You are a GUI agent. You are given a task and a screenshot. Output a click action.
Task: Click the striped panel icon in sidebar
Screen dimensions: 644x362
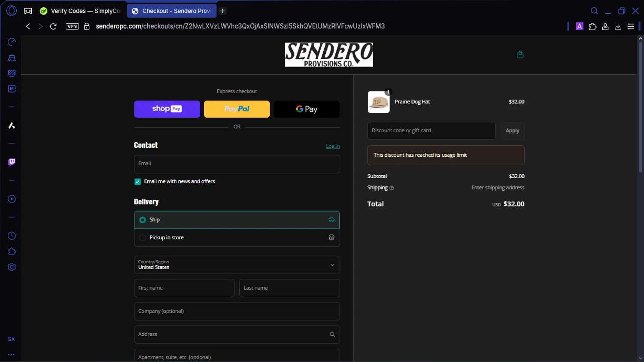(12, 73)
